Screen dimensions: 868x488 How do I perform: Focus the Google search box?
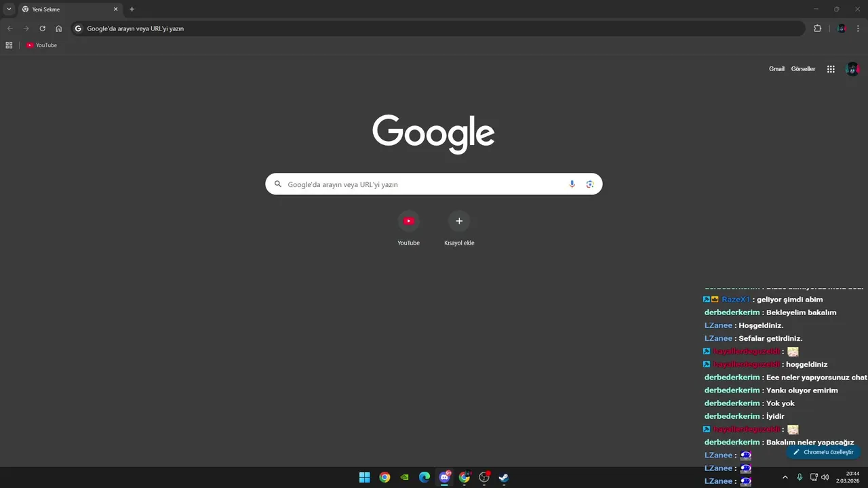tap(433, 184)
